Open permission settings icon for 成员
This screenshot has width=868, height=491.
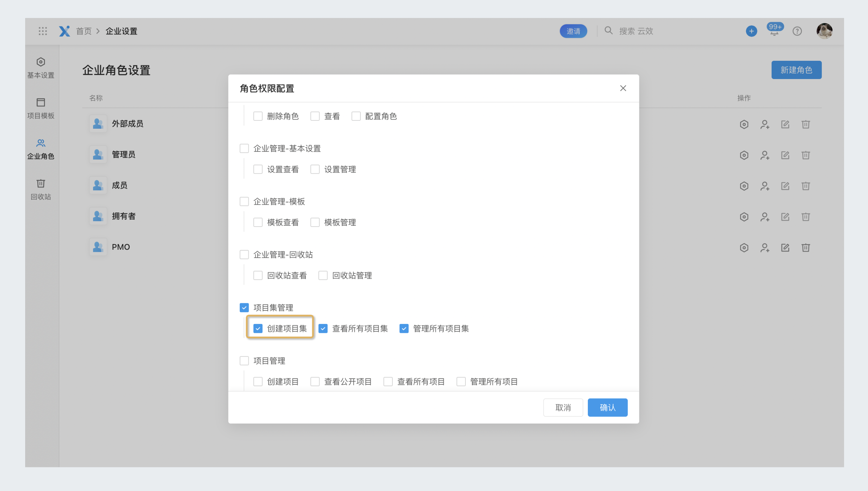coord(744,186)
